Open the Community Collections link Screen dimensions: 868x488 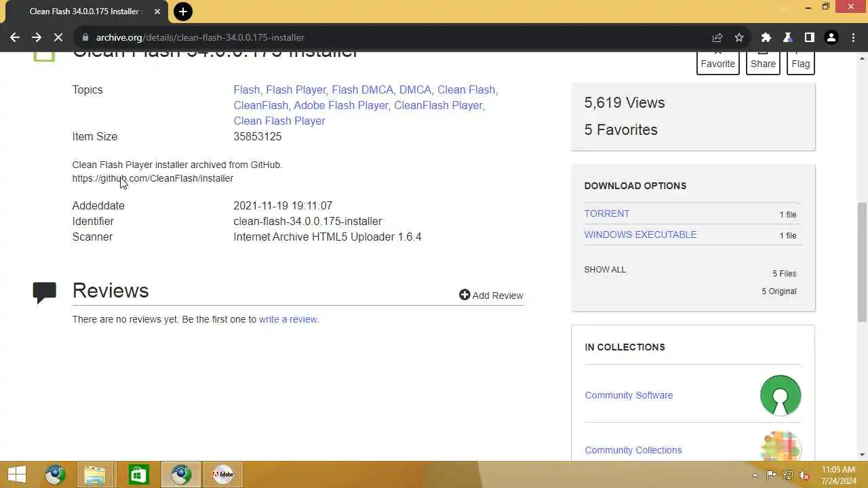pyautogui.click(x=633, y=450)
